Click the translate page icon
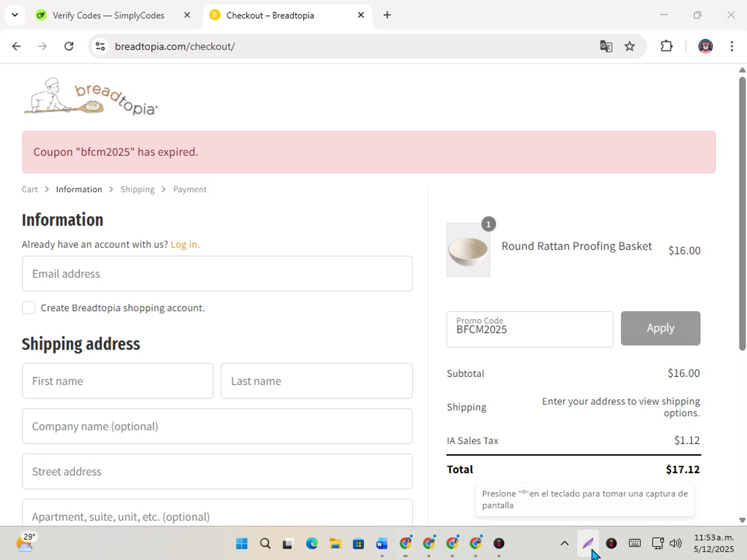This screenshot has height=560, width=747. click(606, 46)
